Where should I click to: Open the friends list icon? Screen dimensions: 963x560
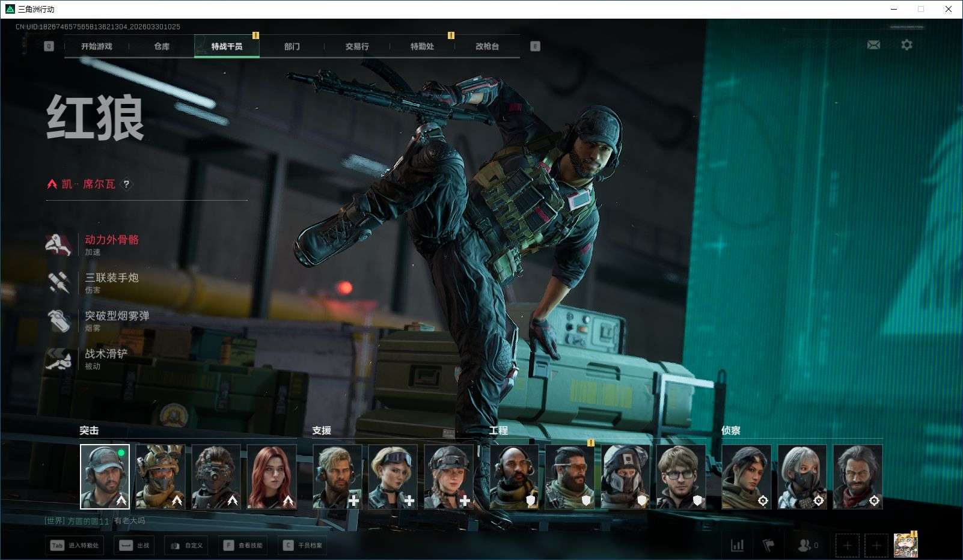tap(804, 545)
